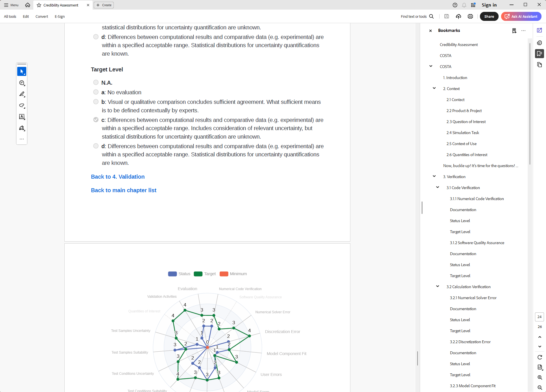
Task: Follow 'Back to main chapter list' link
Action: tap(124, 190)
